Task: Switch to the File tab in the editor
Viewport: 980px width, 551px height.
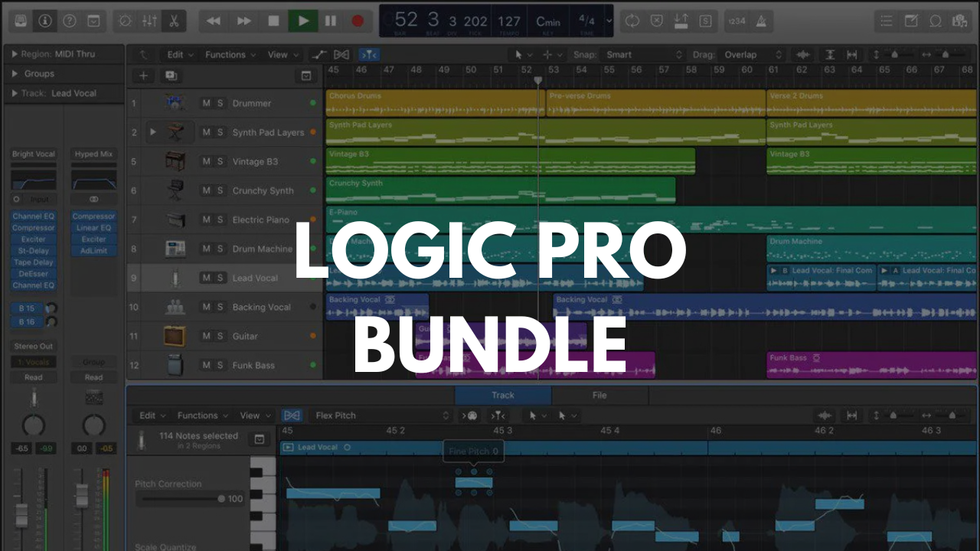Action: pos(599,395)
